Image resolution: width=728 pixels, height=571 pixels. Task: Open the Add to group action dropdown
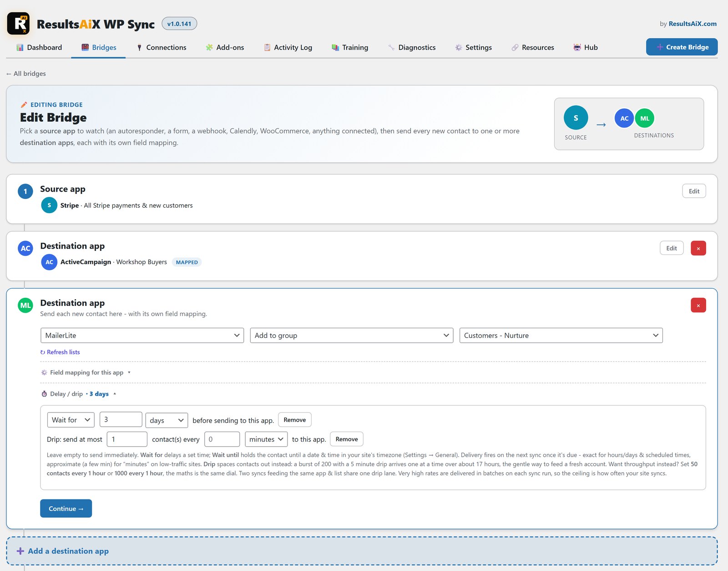coord(352,336)
